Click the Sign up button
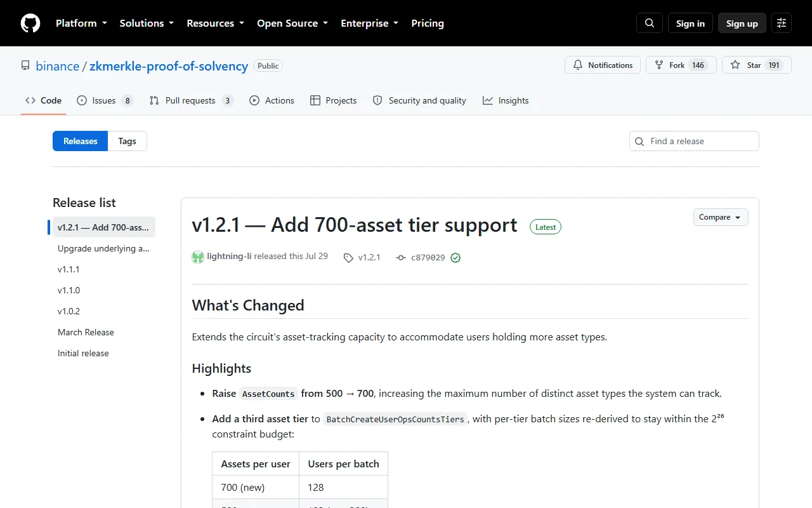 pos(742,23)
